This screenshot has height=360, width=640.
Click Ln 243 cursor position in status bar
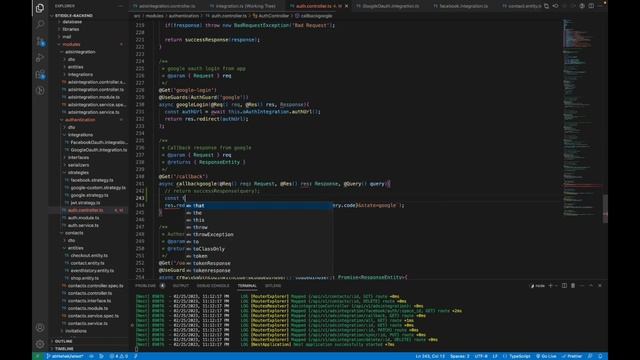[430, 356]
